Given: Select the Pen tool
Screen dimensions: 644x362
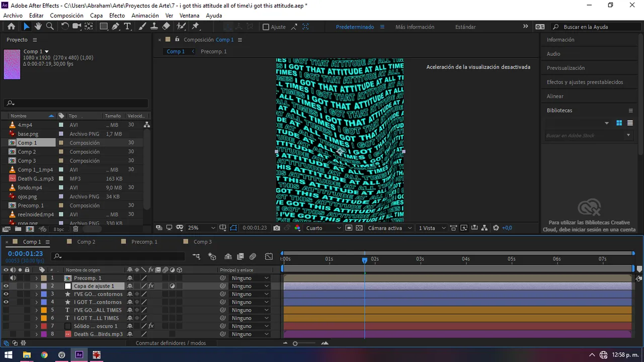Looking at the screenshot, I should pyautogui.click(x=116, y=27).
